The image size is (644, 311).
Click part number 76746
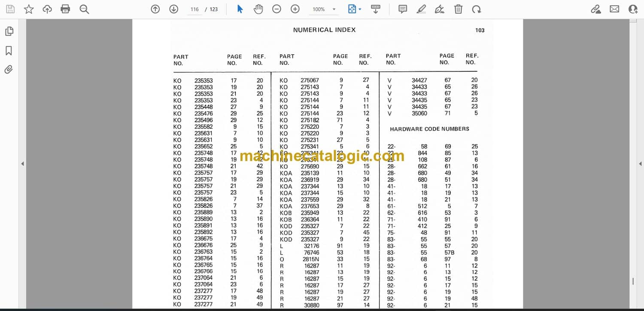click(311, 253)
